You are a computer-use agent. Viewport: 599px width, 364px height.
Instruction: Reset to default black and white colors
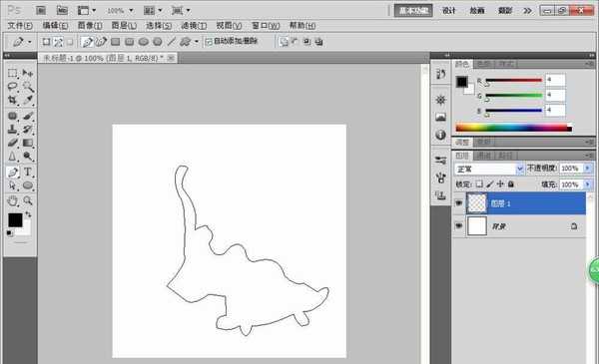point(10,233)
